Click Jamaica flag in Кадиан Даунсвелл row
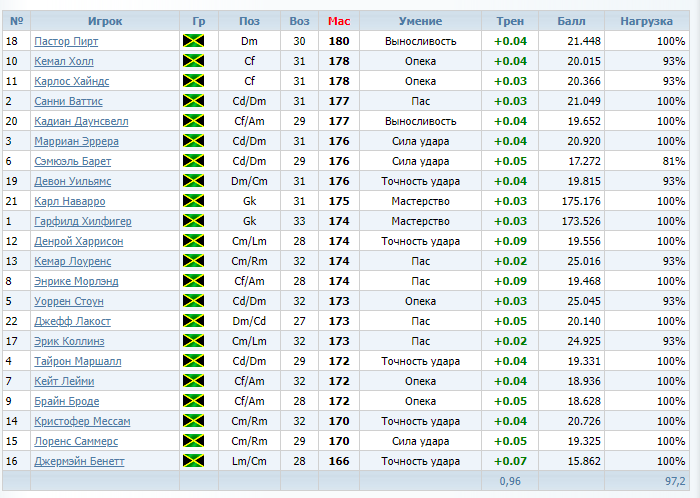This screenshot has width=700, height=498. click(193, 121)
